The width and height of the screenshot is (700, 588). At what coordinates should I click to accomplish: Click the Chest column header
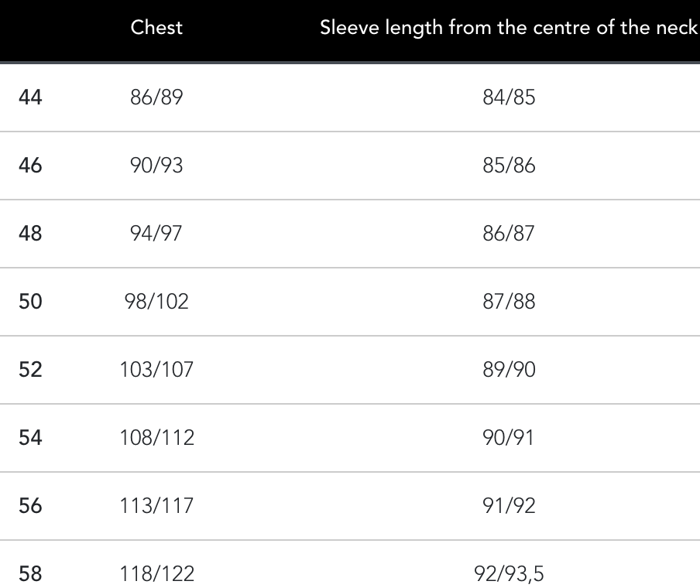(x=156, y=28)
